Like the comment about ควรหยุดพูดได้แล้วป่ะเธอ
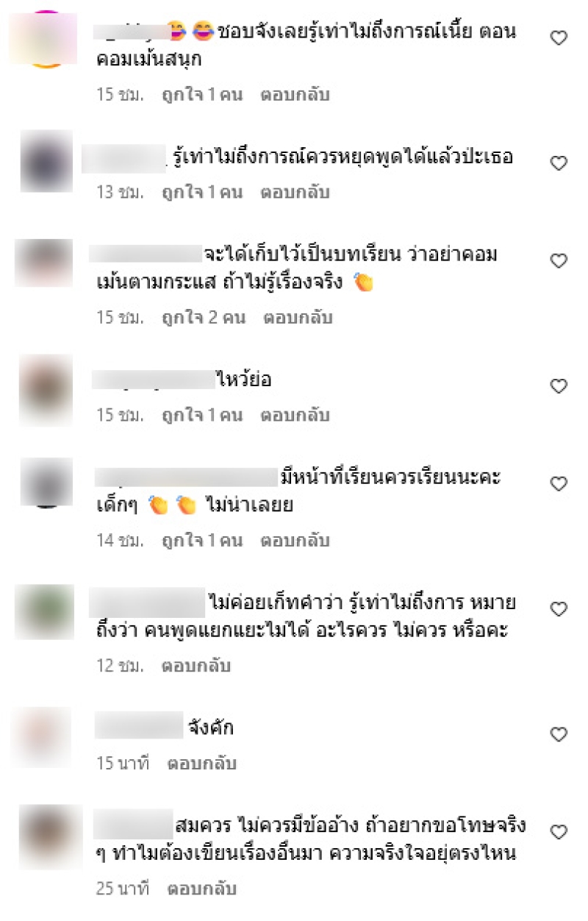Viewport: 588px width, 921px height. point(559,163)
